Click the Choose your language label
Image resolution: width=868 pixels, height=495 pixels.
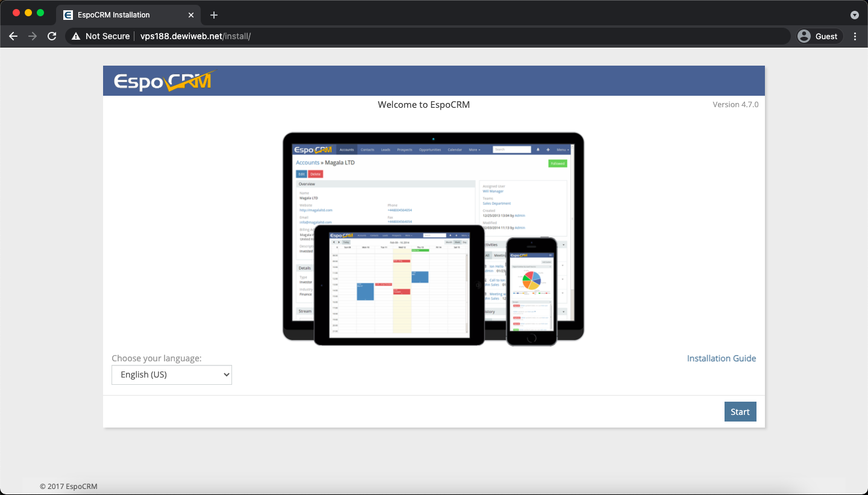point(157,358)
